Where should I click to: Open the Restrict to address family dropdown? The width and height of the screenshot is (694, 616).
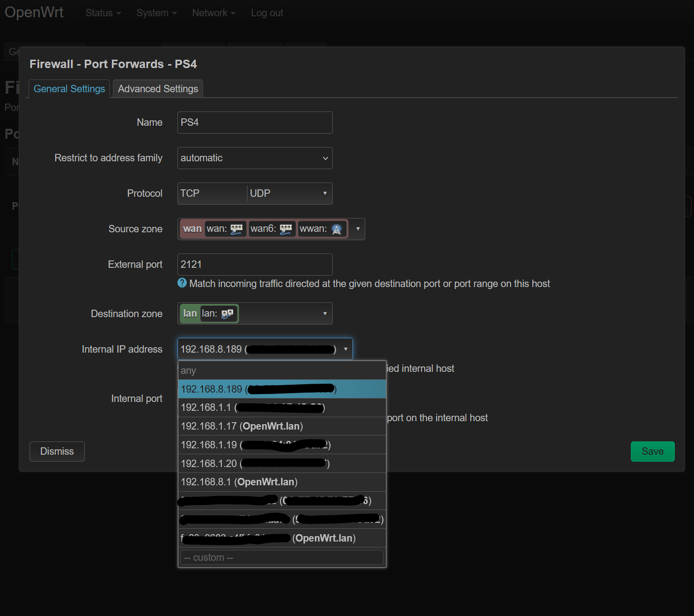255,158
